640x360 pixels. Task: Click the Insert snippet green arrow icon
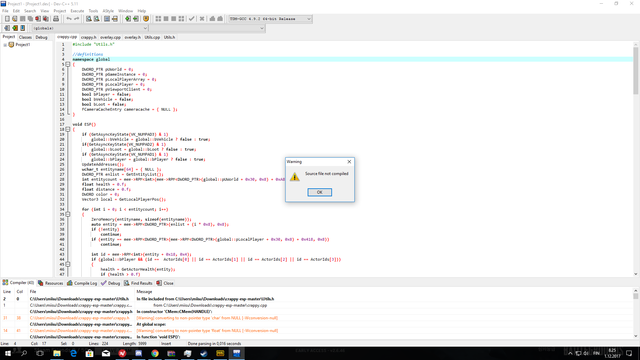pyautogui.click(x=15, y=28)
